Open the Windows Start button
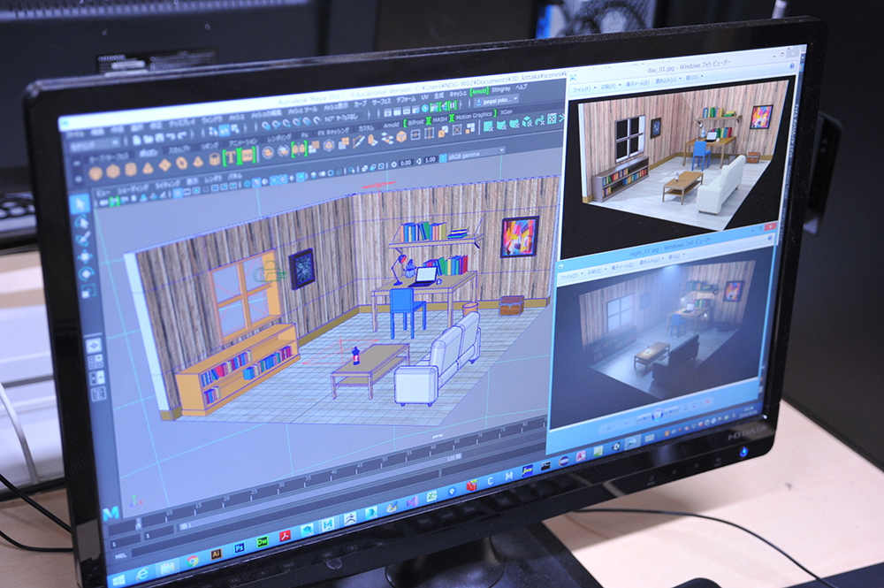The width and height of the screenshot is (884, 588). 119,580
